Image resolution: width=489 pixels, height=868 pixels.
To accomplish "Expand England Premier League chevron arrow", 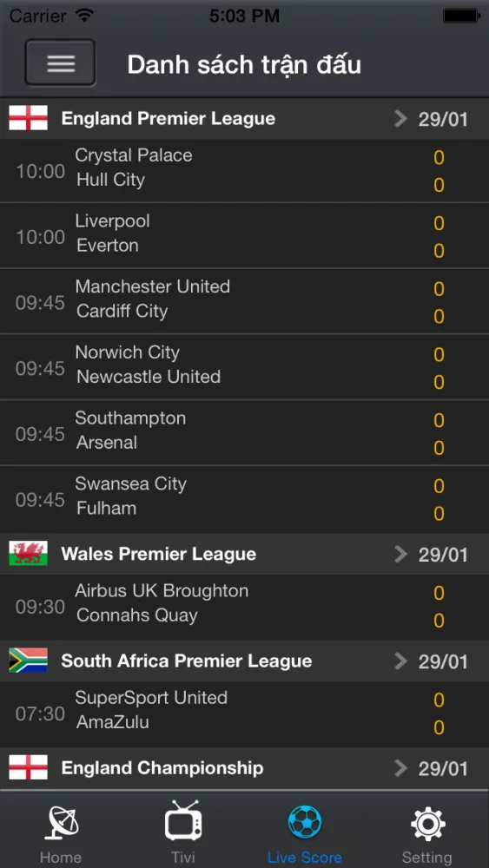I will (400, 118).
